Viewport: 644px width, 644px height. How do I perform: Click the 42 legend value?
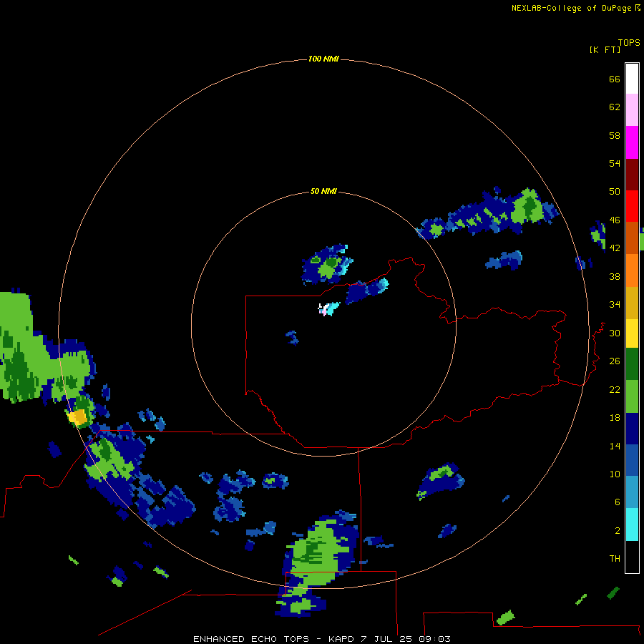pyautogui.click(x=615, y=248)
